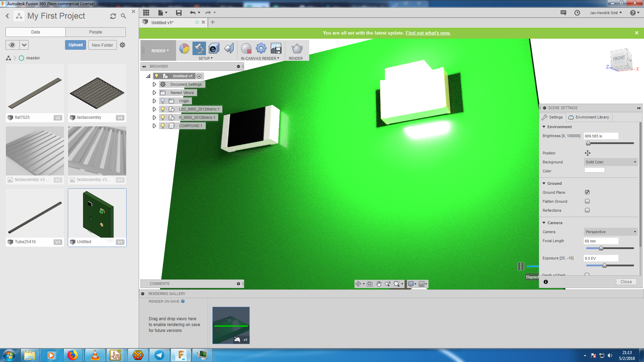Open the SETUP menu
644x362 pixels.
tap(205, 58)
